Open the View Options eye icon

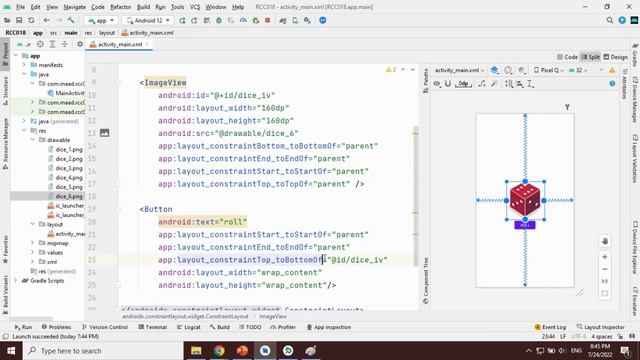pyautogui.click(x=437, y=84)
